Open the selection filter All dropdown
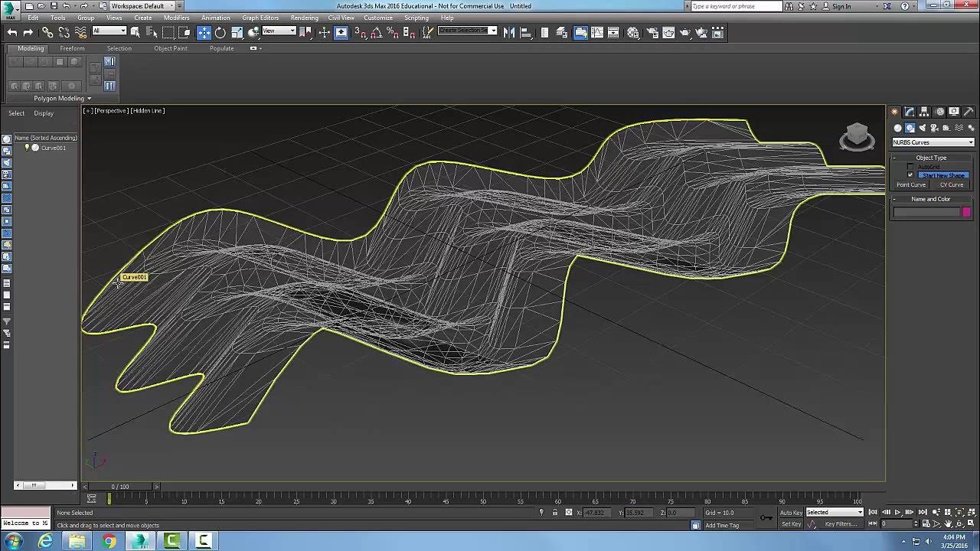Image resolution: width=980 pixels, height=551 pixels. [x=109, y=31]
